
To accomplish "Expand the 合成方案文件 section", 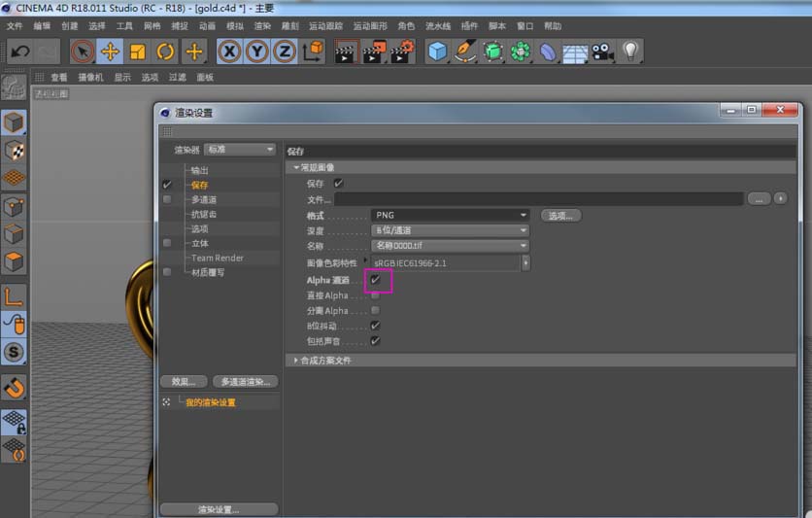I will pos(296,361).
